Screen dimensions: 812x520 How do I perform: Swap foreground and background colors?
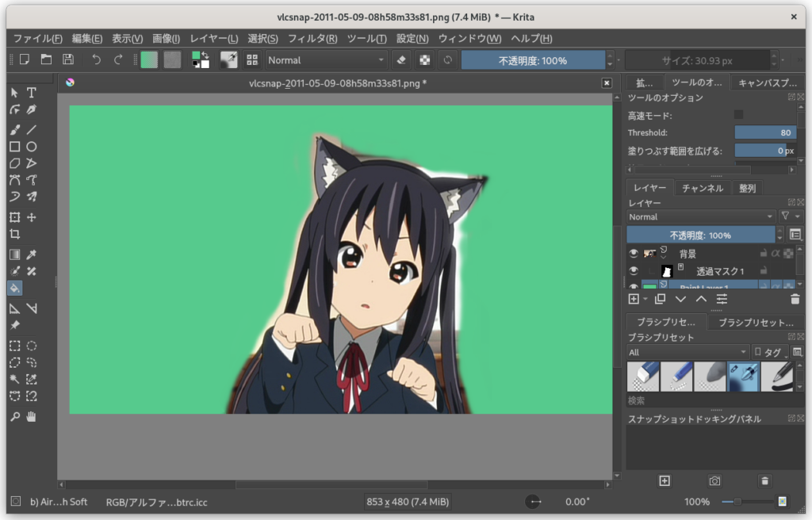(205, 55)
